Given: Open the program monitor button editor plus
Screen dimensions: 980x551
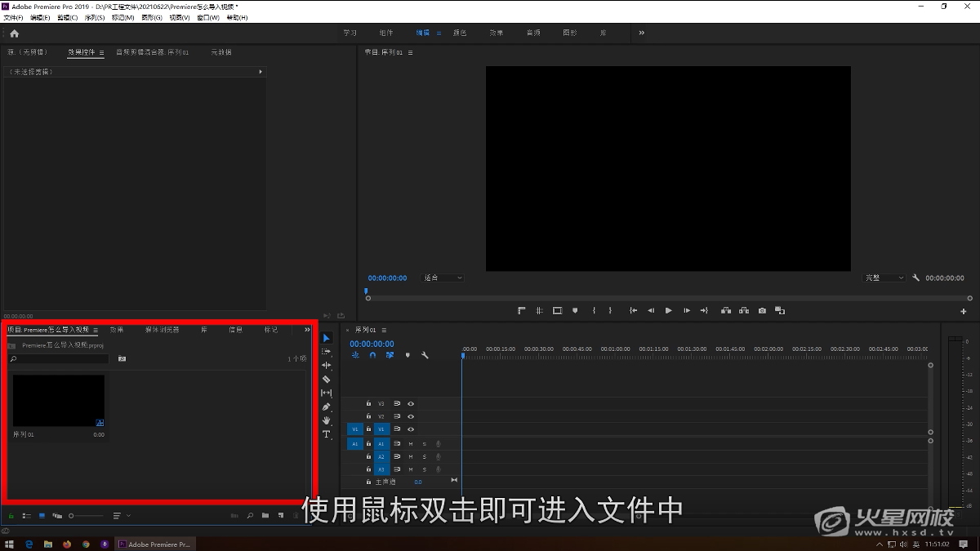Looking at the screenshot, I should pos(964,311).
